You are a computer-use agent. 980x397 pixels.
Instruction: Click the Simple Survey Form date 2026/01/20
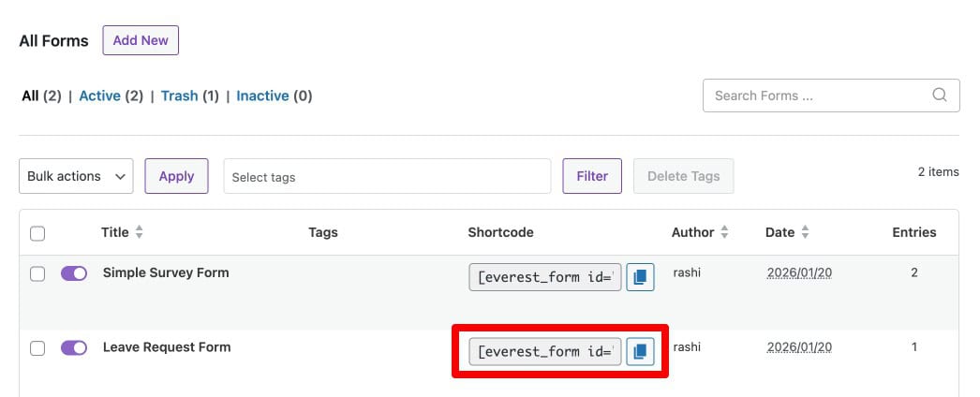(799, 272)
